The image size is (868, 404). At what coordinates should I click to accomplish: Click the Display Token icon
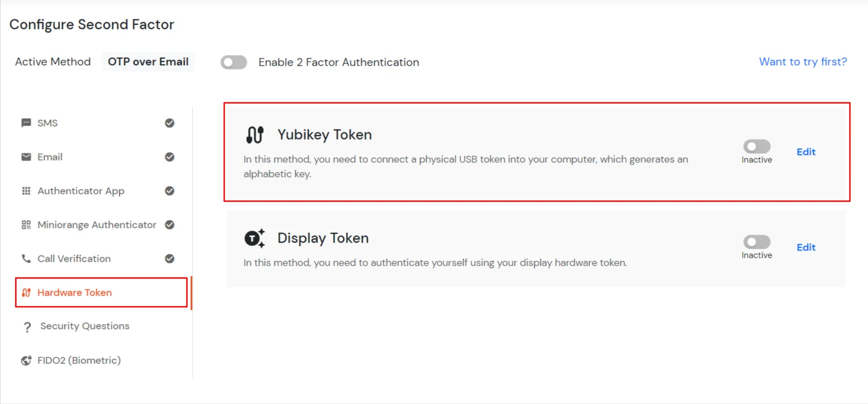coord(254,238)
